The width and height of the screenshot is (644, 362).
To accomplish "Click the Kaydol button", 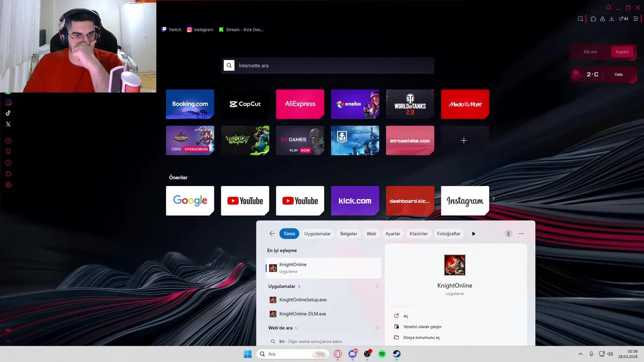I will [622, 52].
